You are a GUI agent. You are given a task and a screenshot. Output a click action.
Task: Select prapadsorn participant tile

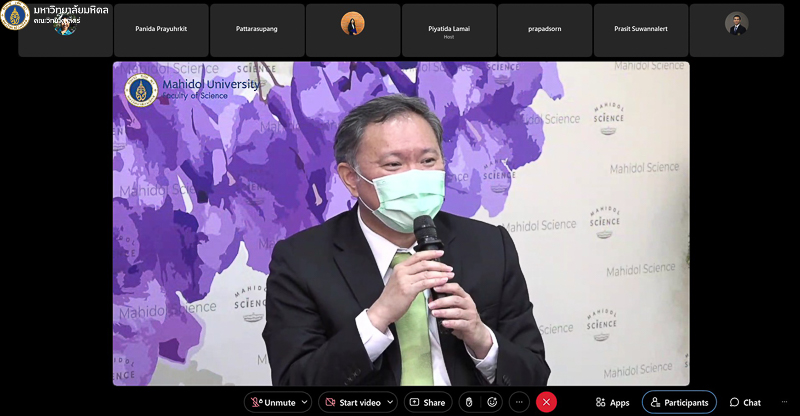[545, 29]
